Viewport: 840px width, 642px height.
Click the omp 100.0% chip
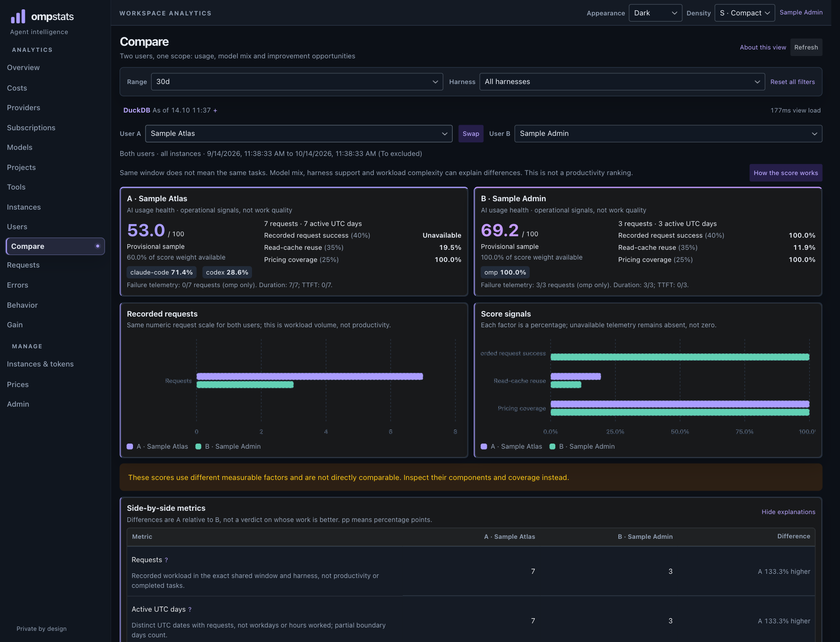505,273
